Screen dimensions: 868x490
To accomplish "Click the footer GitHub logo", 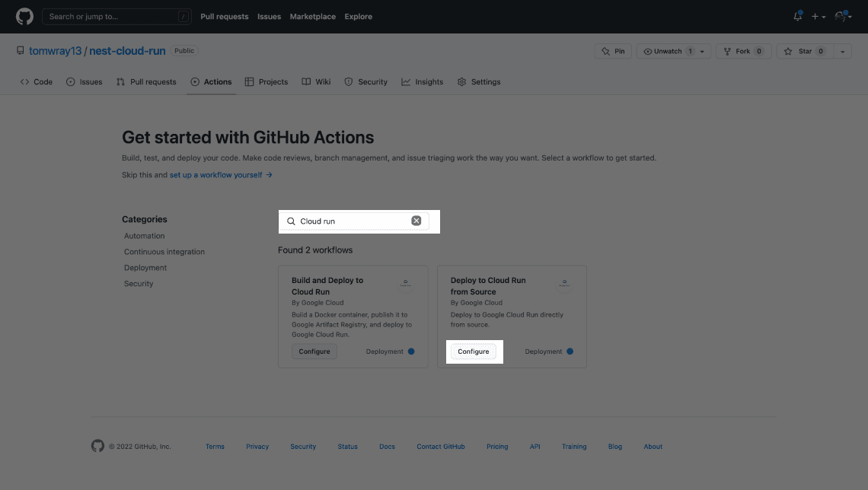I will [98, 446].
